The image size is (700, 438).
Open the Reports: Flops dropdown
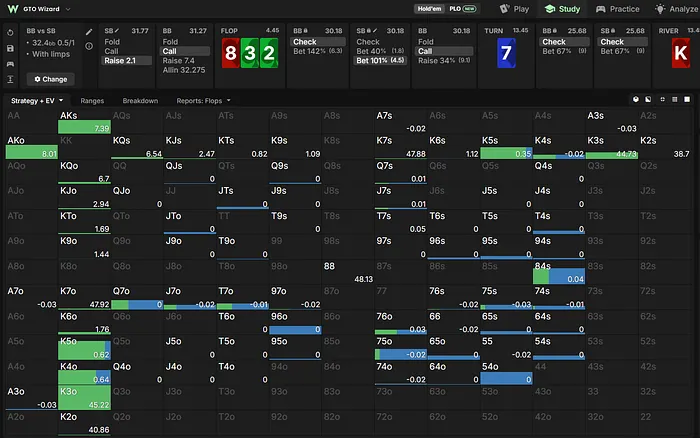(203, 100)
